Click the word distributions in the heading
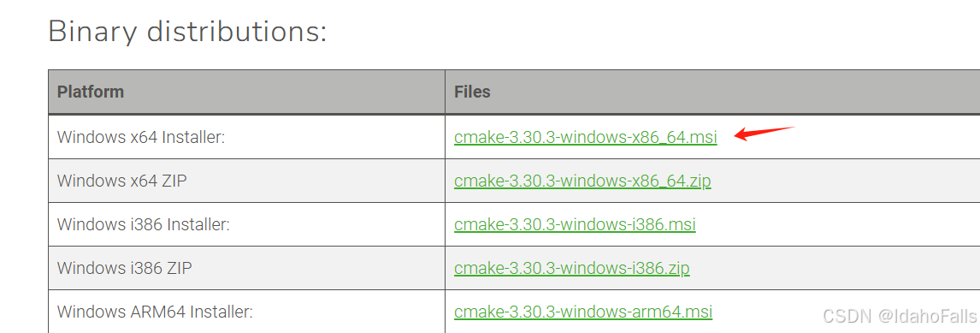The image size is (980, 333). pyautogui.click(x=237, y=30)
